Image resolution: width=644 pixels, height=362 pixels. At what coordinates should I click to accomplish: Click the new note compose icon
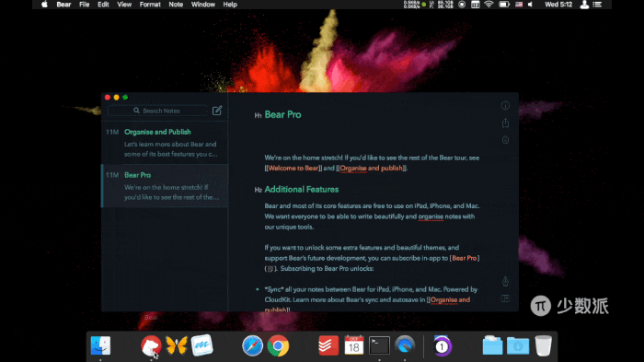tap(217, 111)
